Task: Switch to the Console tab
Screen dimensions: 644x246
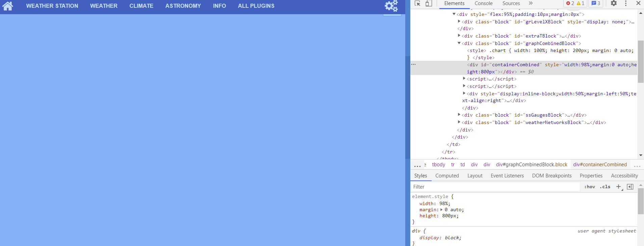Action: [x=483, y=3]
